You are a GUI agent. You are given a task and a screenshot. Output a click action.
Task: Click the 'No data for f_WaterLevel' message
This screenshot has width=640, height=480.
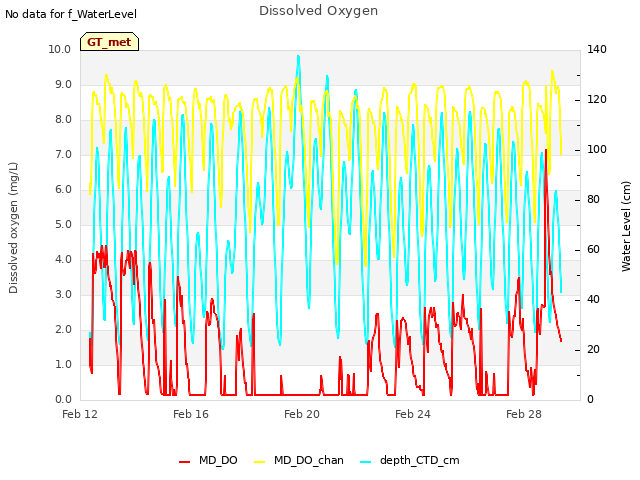[x=71, y=14]
